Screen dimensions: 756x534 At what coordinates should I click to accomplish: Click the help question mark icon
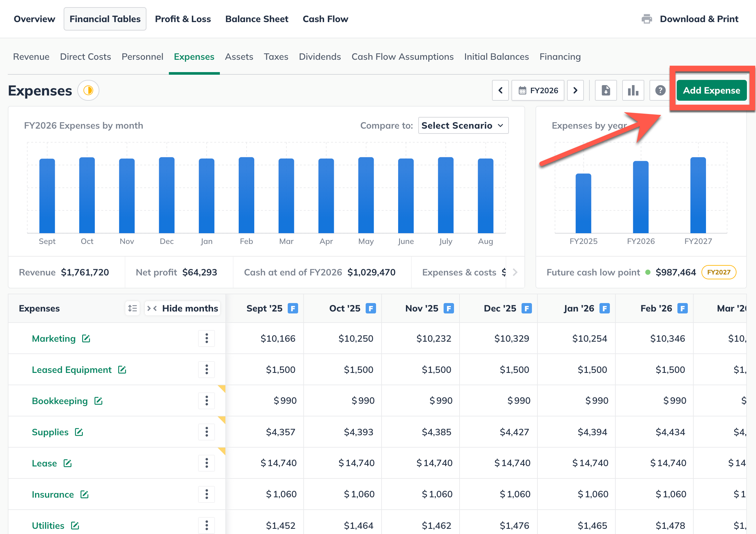[x=660, y=90]
